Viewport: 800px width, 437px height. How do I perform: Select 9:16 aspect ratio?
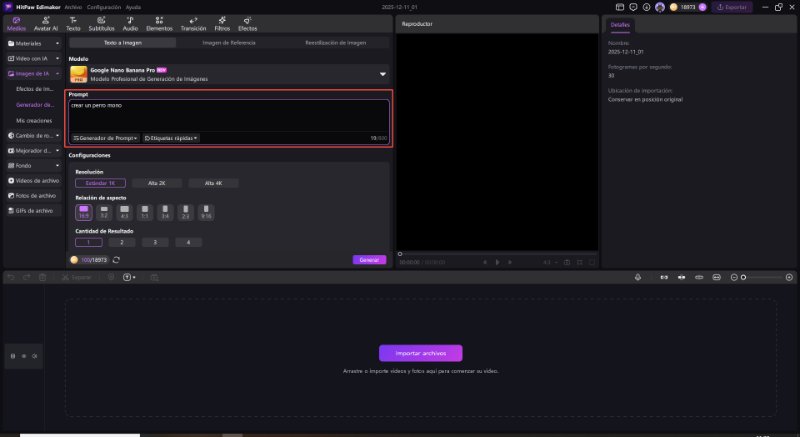coord(206,212)
